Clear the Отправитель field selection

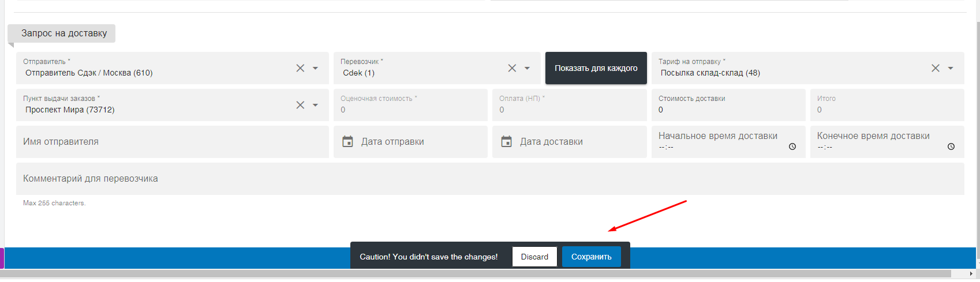[300, 68]
